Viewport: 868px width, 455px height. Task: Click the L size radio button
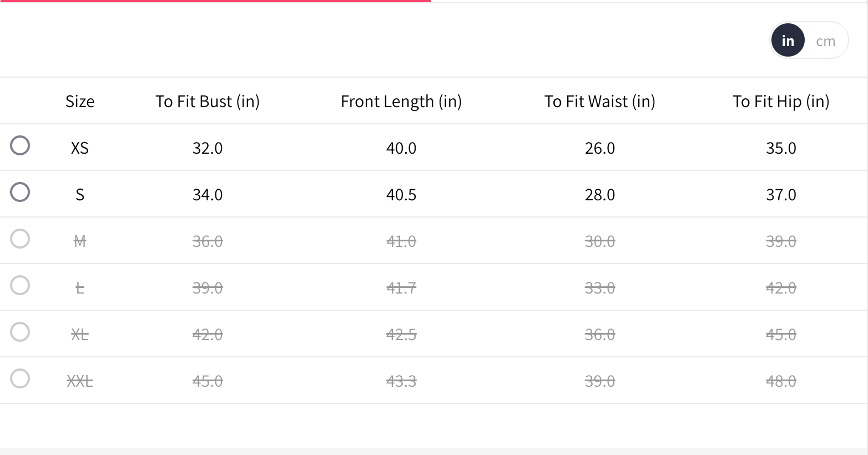pos(20,285)
